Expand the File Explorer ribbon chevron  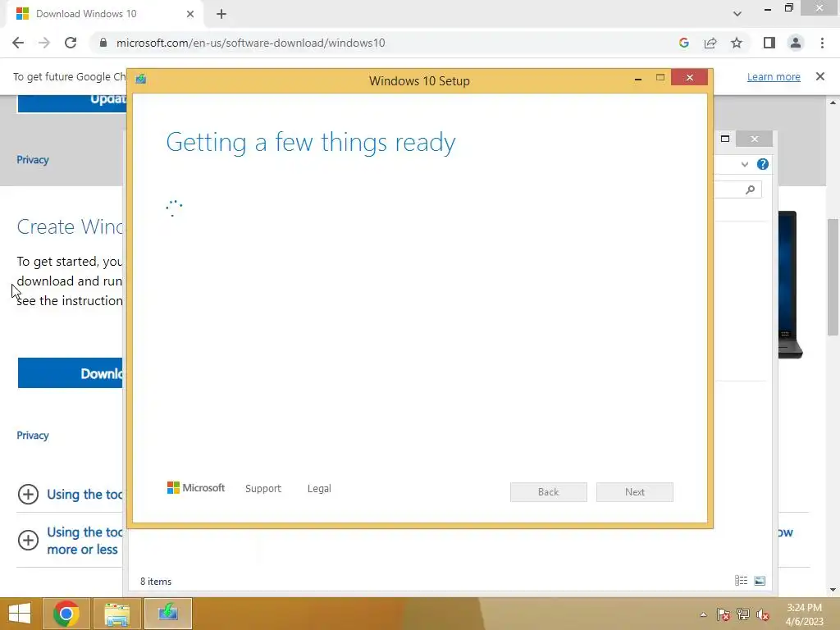pyautogui.click(x=745, y=164)
